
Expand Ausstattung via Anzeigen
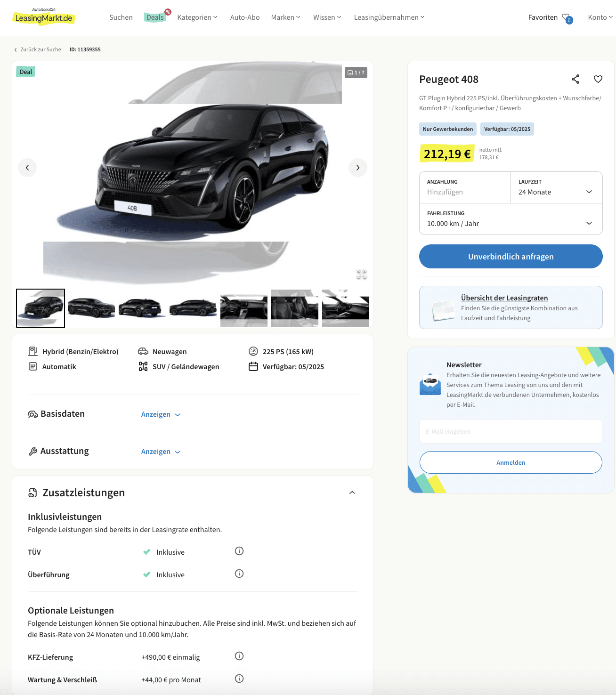[161, 452]
